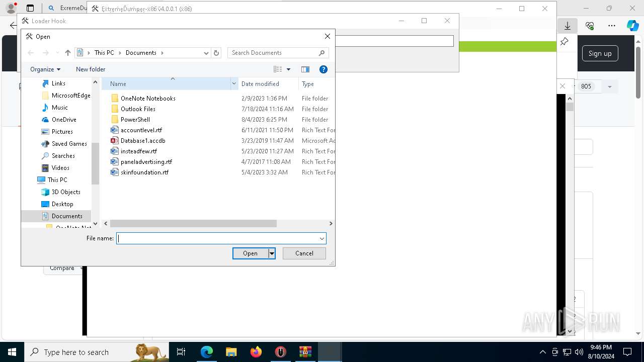The width and height of the screenshot is (644, 362).
Task: Select Videos in navigation pane
Action: click(x=60, y=168)
